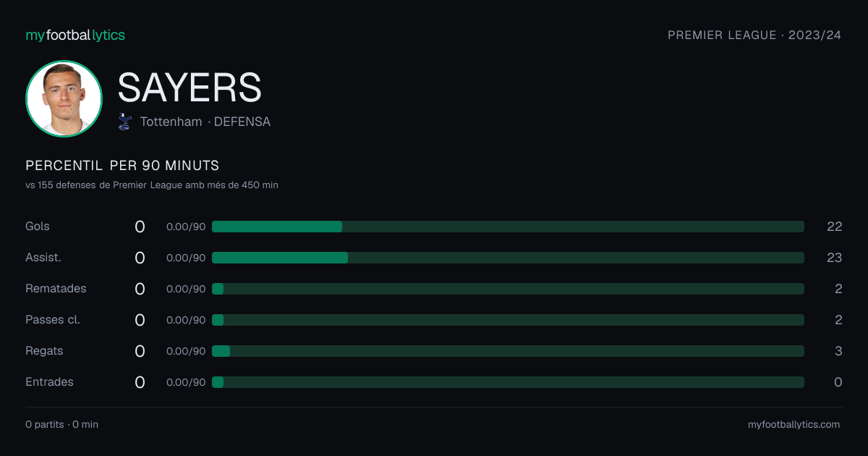This screenshot has height=456, width=868.
Task: Click the Gols percentile bar
Action: point(508,227)
